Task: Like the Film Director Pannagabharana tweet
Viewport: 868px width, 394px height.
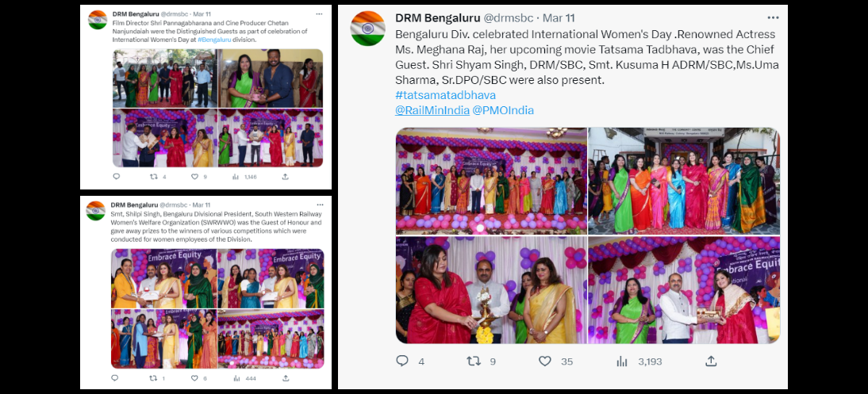Action: click(x=194, y=177)
